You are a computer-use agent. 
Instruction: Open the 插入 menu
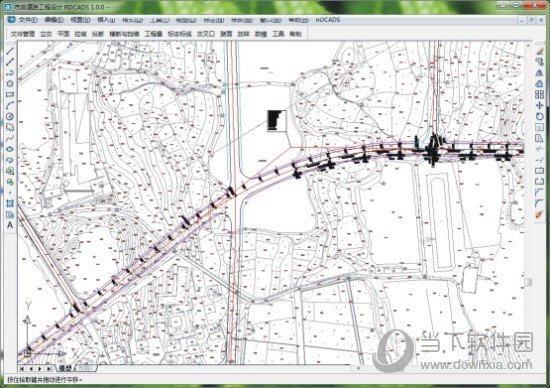(x=106, y=20)
